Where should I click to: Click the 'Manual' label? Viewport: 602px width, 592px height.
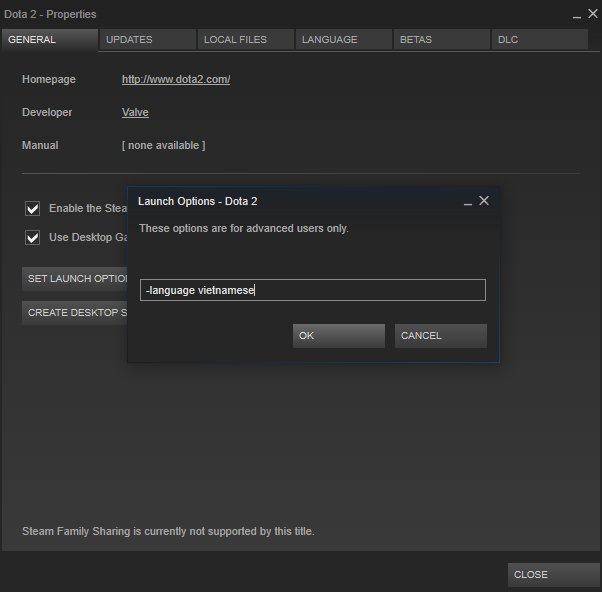[40, 146]
